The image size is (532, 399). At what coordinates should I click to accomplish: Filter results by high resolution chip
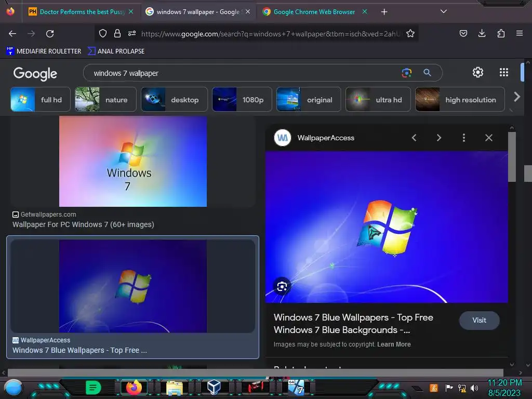click(460, 99)
